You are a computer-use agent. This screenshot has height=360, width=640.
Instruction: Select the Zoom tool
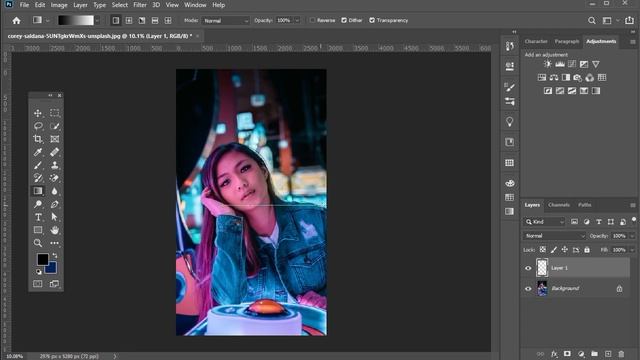(x=38, y=243)
